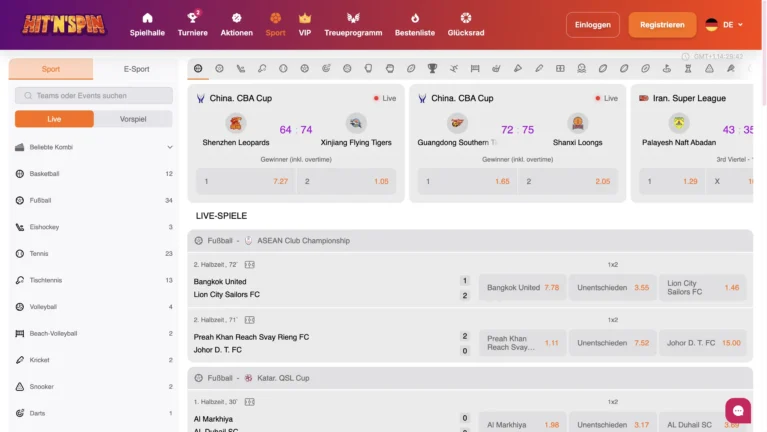Select Beach-Volleyball in the sports list
This screenshot has width=767, height=432.
94,334
